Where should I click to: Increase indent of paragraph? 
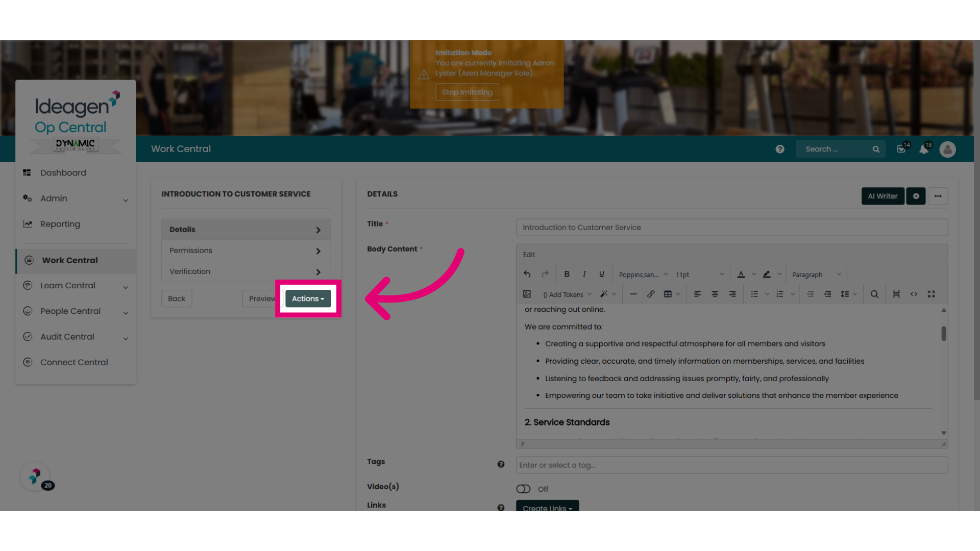tap(827, 294)
